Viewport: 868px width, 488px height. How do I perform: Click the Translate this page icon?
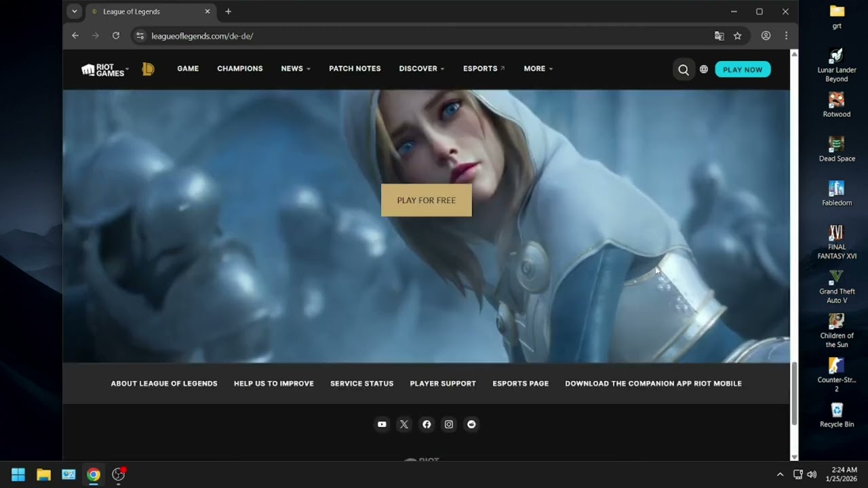[719, 36]
